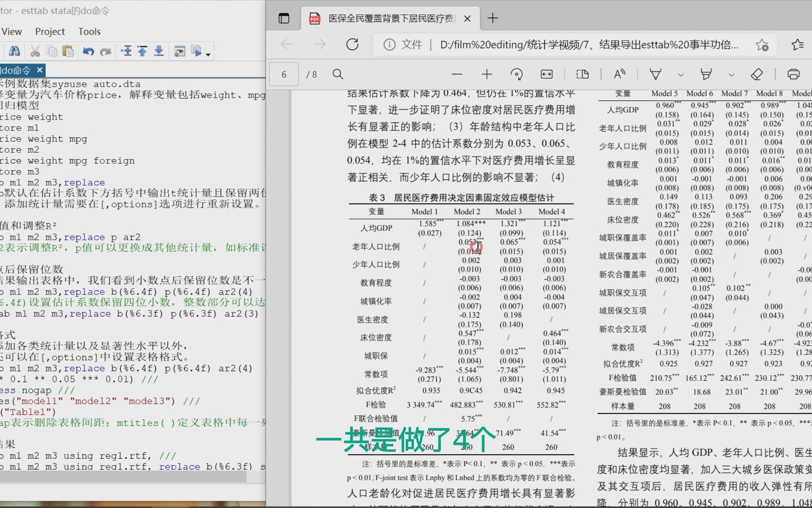Open the Tools menu

tap(90, 32)
